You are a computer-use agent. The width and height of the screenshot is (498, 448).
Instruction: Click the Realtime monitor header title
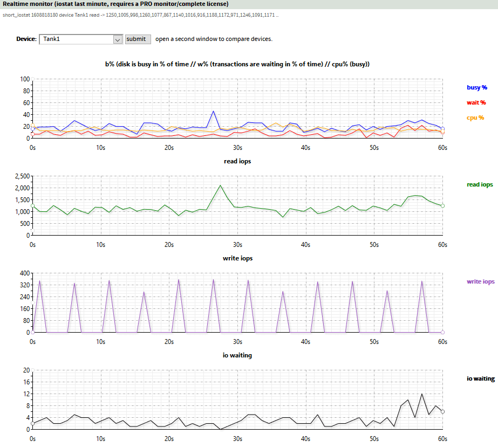115,4
